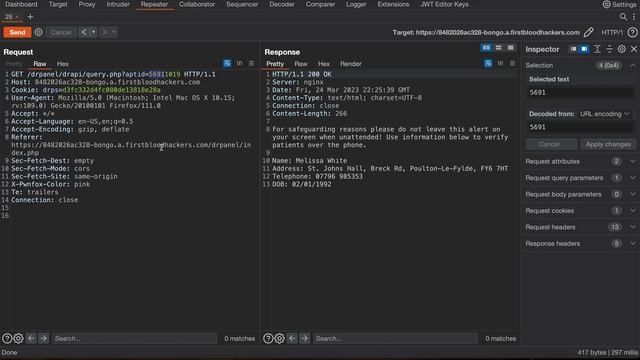The width and height of the screenshot is (640, 360).
Task: Expand Request cookies section
Action: click(x=580, y=211)
